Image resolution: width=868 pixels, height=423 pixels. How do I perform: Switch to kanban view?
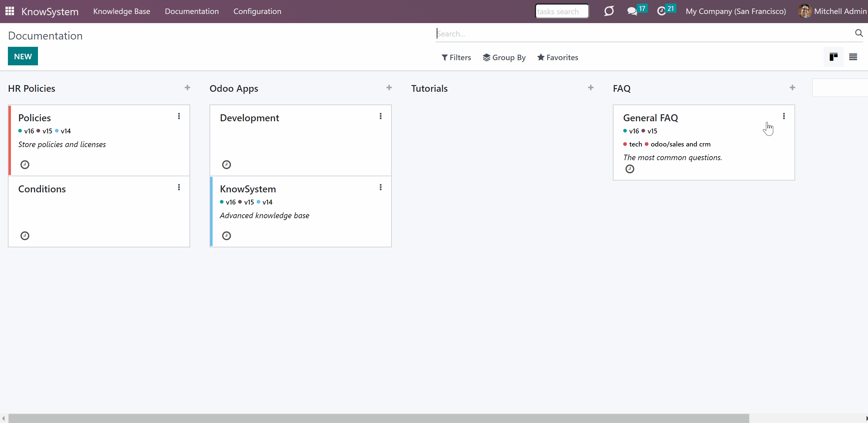833,57
